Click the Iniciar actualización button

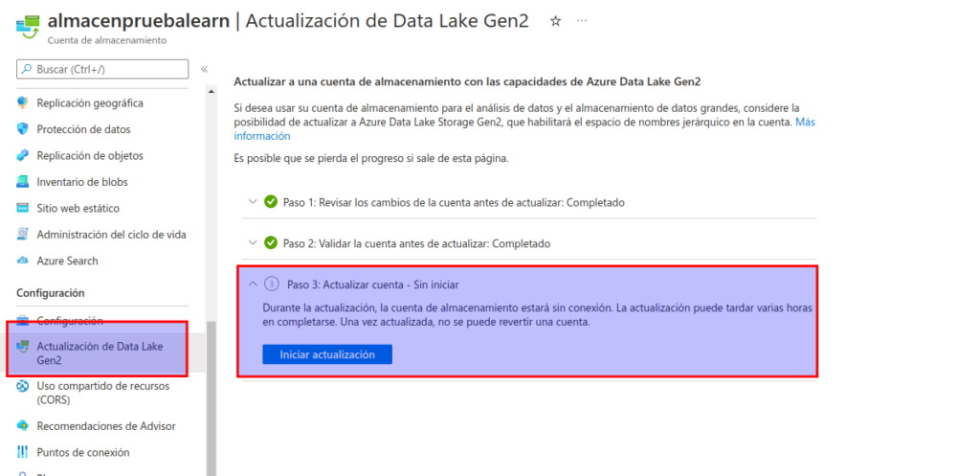[x=327, y=354]
